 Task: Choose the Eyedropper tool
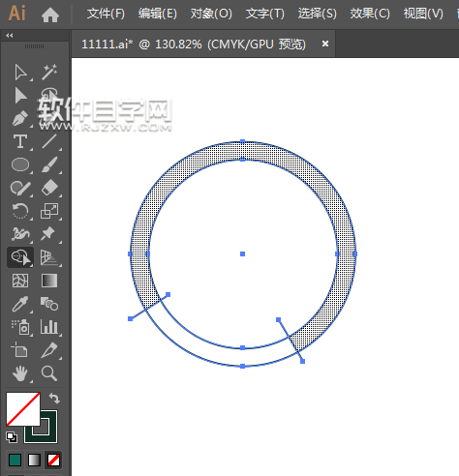(x=20, y=304)
